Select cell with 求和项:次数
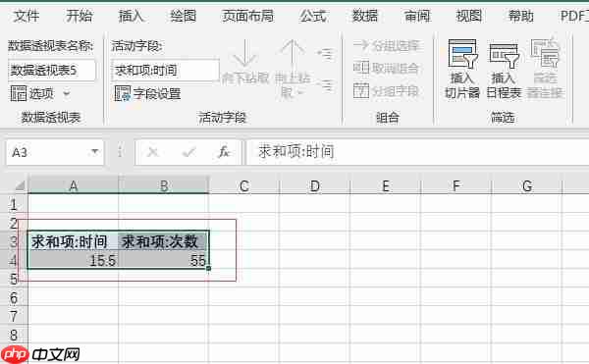Image resolution: width=589 pixels, height=364 pixels. pos(164,241)
